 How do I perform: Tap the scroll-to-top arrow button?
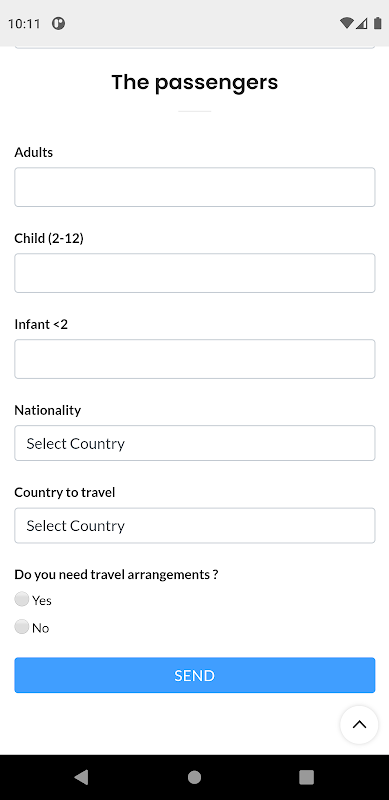click(x=359, y=724)
